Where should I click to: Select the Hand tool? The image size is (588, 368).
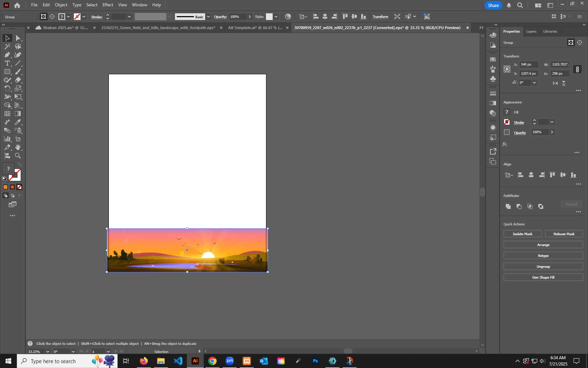[x=18, y=147]
